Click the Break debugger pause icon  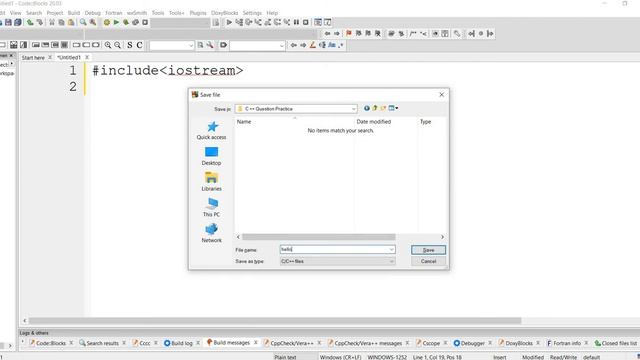coord(296,22)
